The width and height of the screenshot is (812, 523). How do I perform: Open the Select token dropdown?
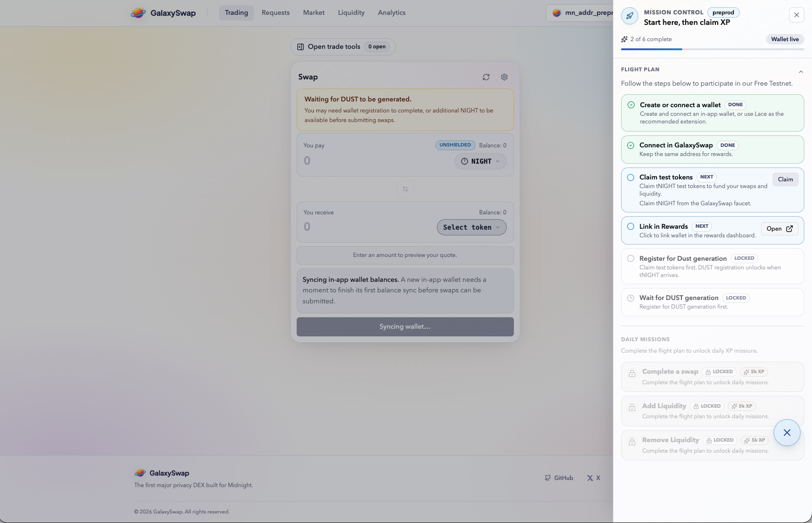click(x=471, y=227)
